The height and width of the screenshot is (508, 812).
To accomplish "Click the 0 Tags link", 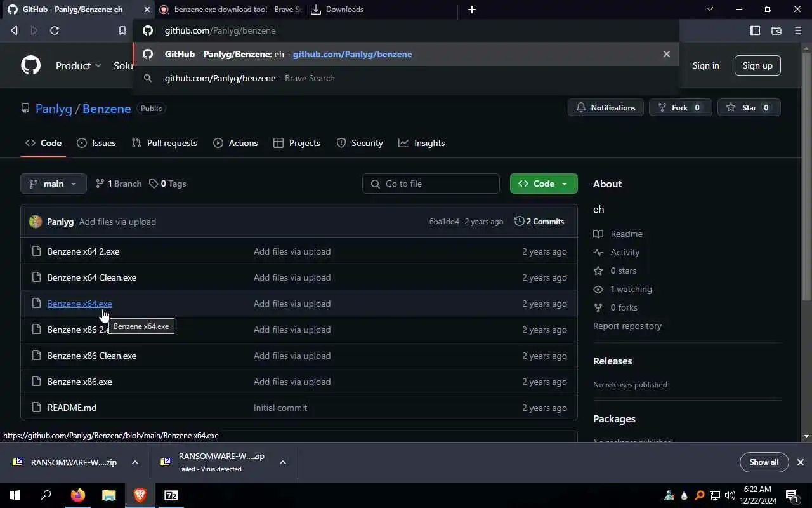I will 167,184.
